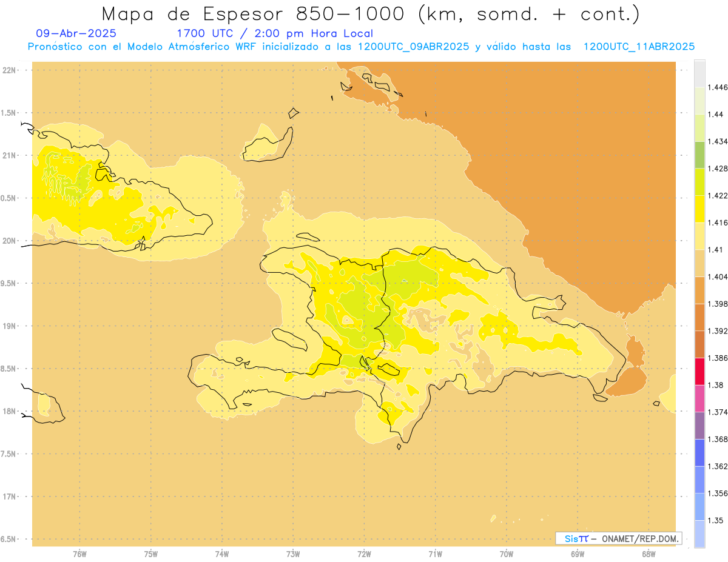Click the 74W longitude label
This screenshot has height=562, width=728.
click(222, 554)
